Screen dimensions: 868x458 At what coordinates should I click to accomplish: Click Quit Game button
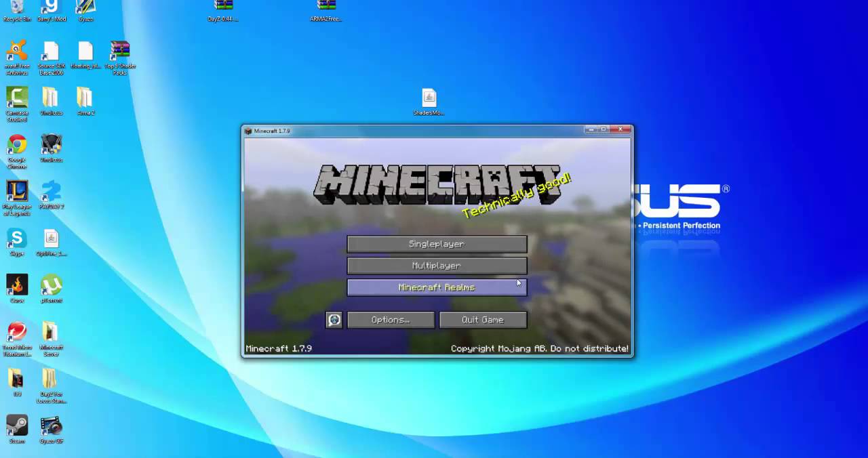(x=483, y=320)
